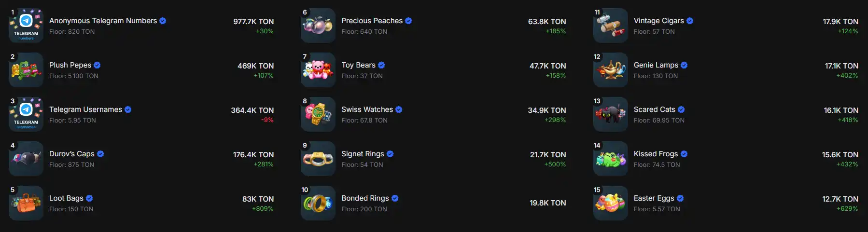Click the Genie Lamps collection icon
Image resolution: width=868 pixels, height=232 pixels.
pos(610,70)
